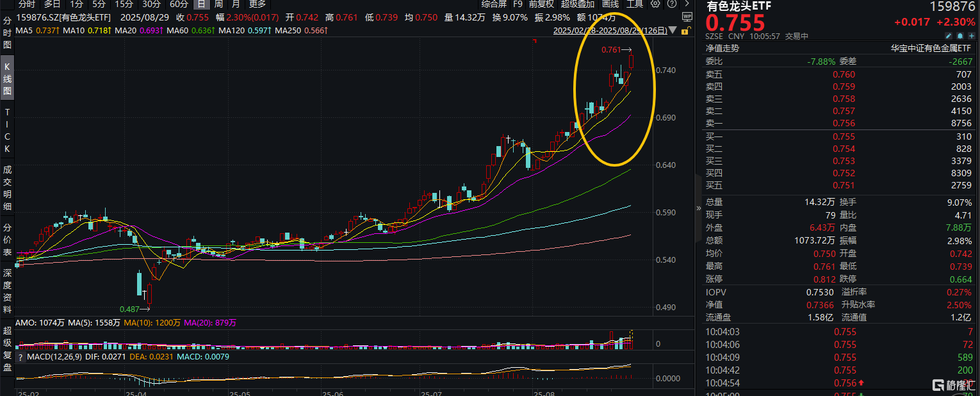
Task: Click 卖一 price 0.756 row
Action: click(838, 124)
